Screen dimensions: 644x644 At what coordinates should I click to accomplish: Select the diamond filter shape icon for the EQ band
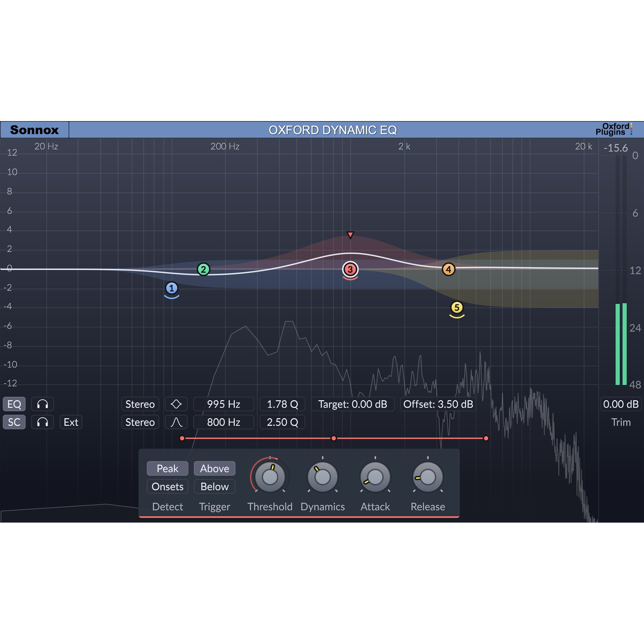[176, 404]
